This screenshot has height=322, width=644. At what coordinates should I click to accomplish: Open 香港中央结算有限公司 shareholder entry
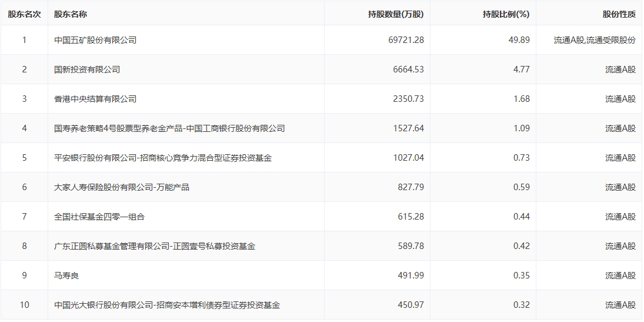[x=95, y=99]
